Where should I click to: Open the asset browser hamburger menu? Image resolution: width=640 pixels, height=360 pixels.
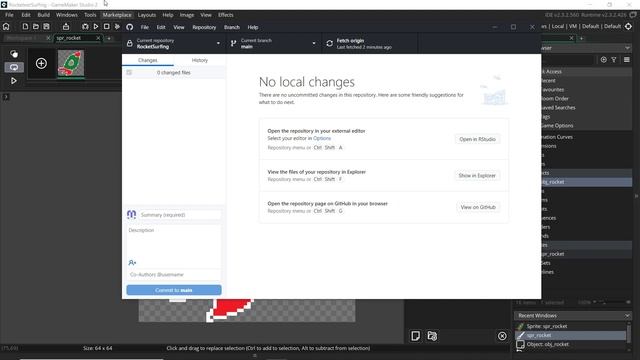(627, 60)
